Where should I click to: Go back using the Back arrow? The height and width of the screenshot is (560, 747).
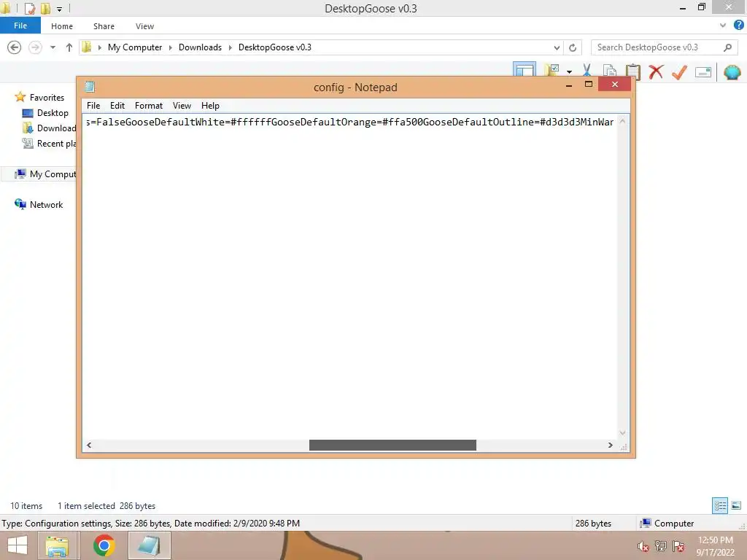tap(15, 47)
